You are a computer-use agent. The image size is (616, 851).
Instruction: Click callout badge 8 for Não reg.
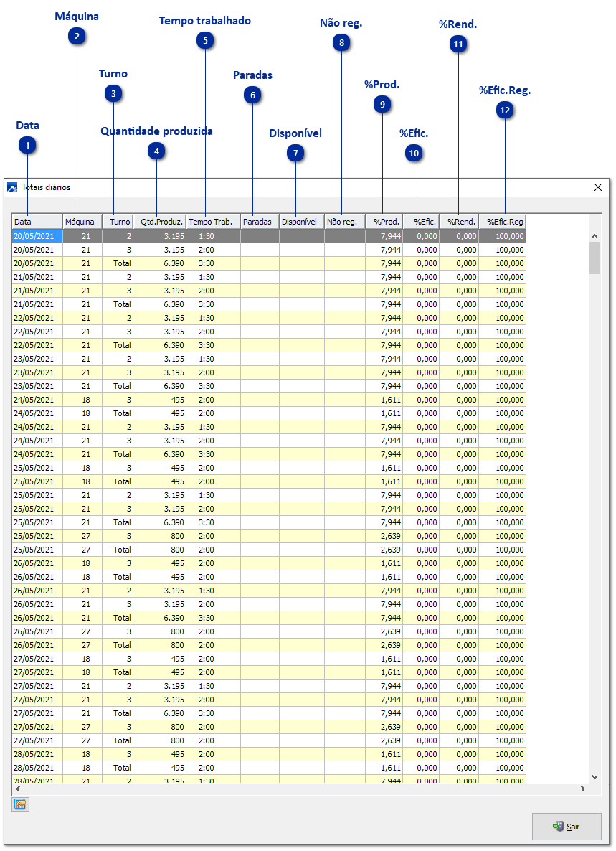click(342, 43)
